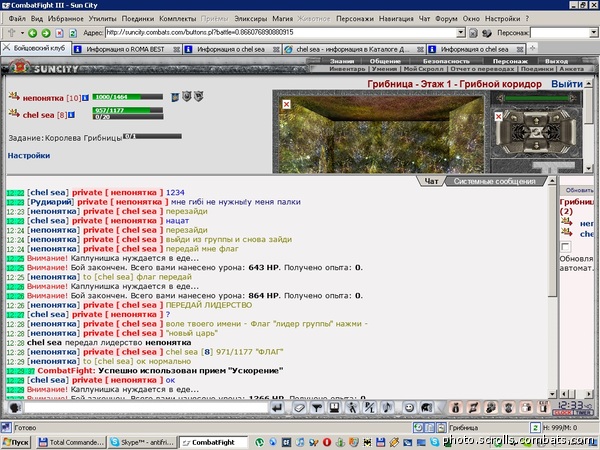The width and height of the screenshot is (600, 450).
Task: Open info icon next to chel sea [8]
Action: [71, 115]
